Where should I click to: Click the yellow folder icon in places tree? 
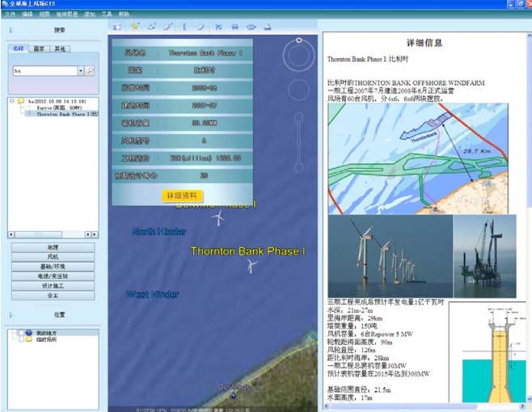29,339
